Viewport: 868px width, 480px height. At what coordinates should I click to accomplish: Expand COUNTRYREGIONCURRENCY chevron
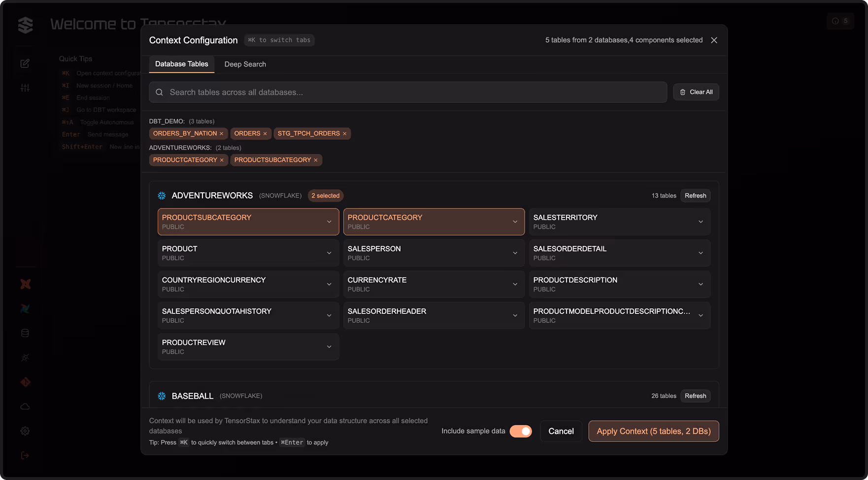coord(329,284)
